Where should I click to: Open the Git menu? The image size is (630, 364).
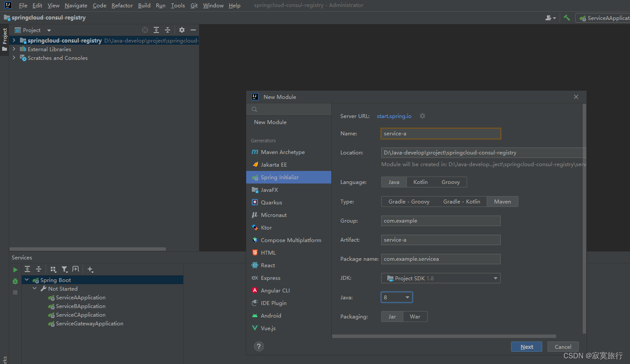tap(194, 6)
